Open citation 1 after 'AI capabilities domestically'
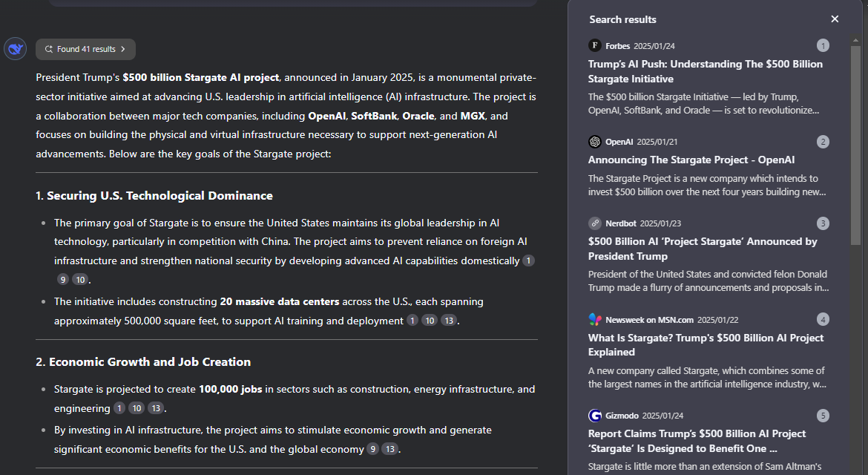Screen dimensions: 868x475 529,261
